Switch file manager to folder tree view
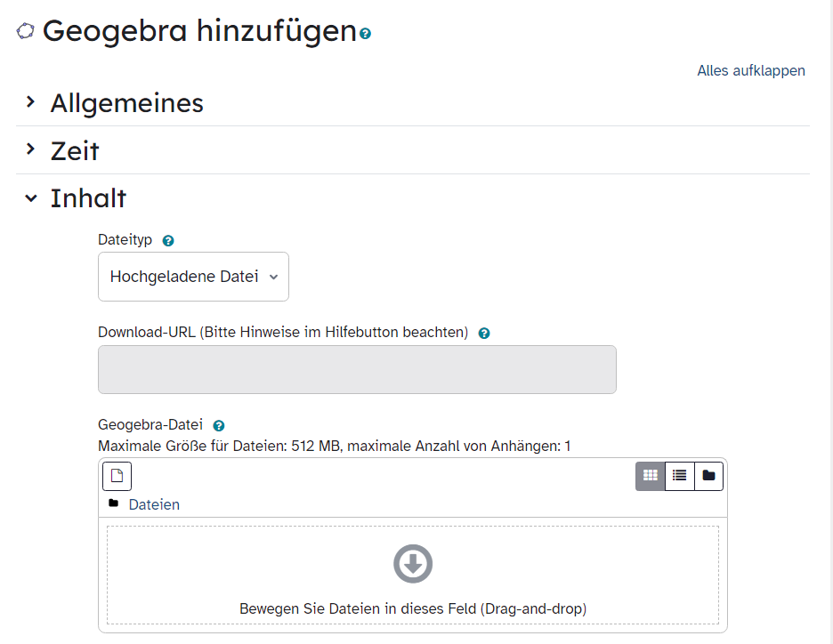Viewport: 833px width, 644px height. [708, 476]
